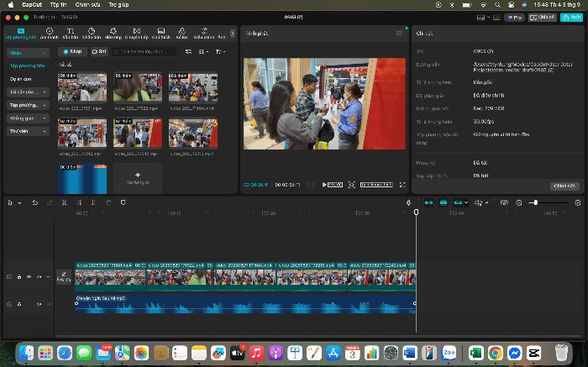
Task: Click the Redo icon on the timeline toolbar
Action: [50, 202]
